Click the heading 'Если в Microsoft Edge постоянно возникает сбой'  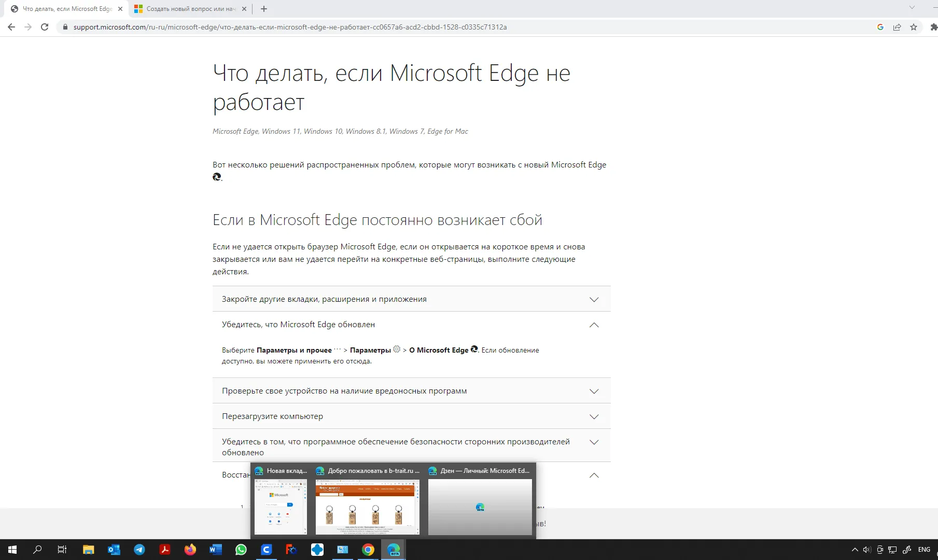click(x=377, y=220)
